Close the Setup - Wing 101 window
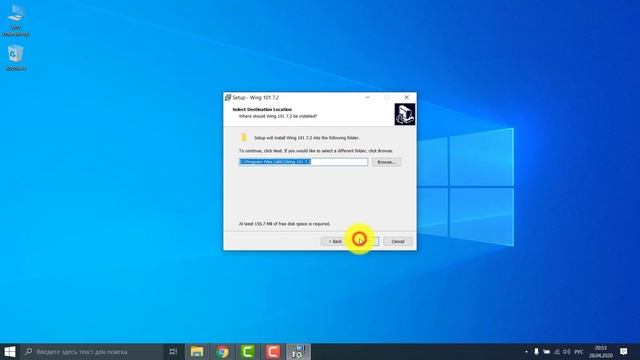The image size is (640, 360). (407, 98)
